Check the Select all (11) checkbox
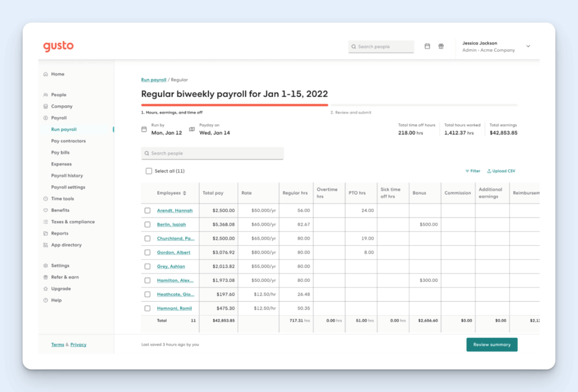578x392 pixels. (149, 170)
